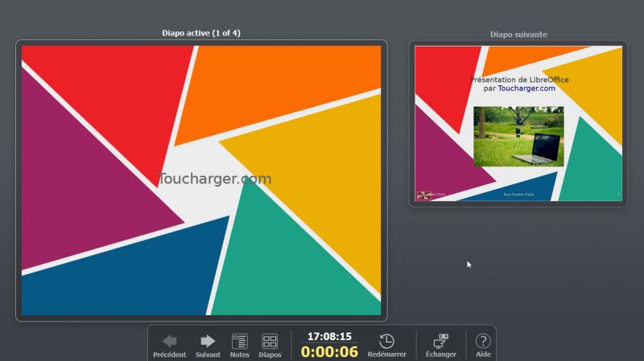This screenshot has width=644, height=361.
Task: Click the laptop photo in next slide
Action: (x=518, y=137)
